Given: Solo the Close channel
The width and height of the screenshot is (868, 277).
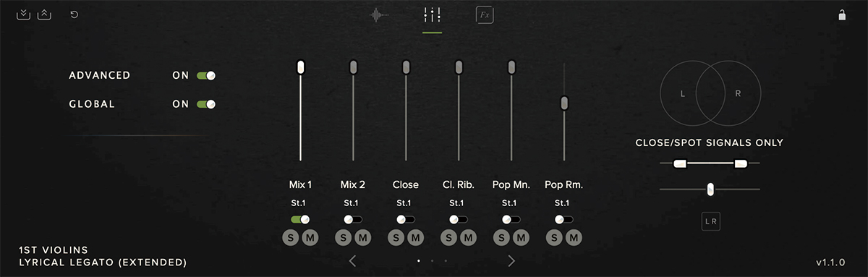Looking at the screenshot, I should point(396,237).
